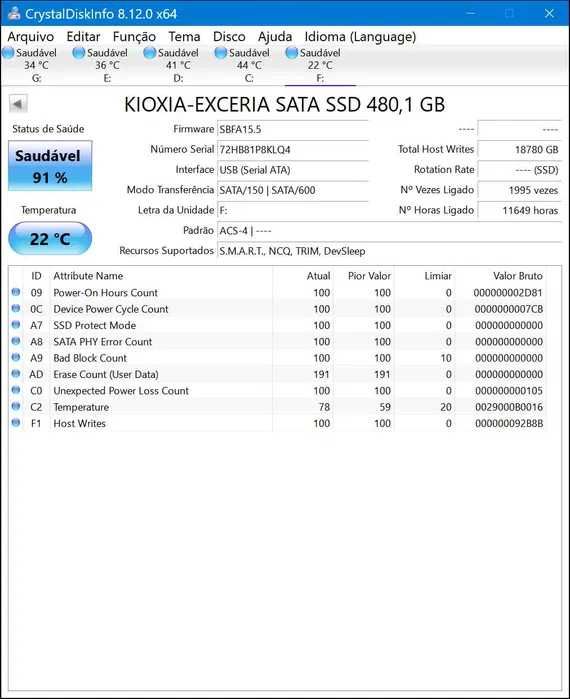This screenshot has width=570, height=699.
Task: Click raw value 000000000105
Action: click(x=508, y=391)
